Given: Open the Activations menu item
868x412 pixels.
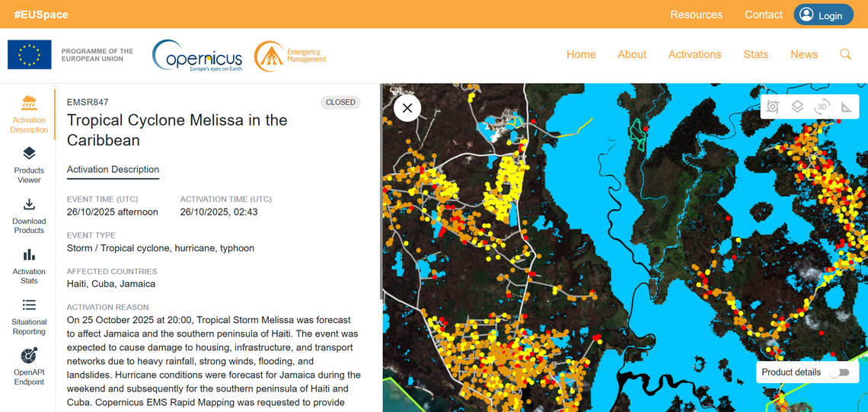Looking at the screenshot, I should 694,55.
